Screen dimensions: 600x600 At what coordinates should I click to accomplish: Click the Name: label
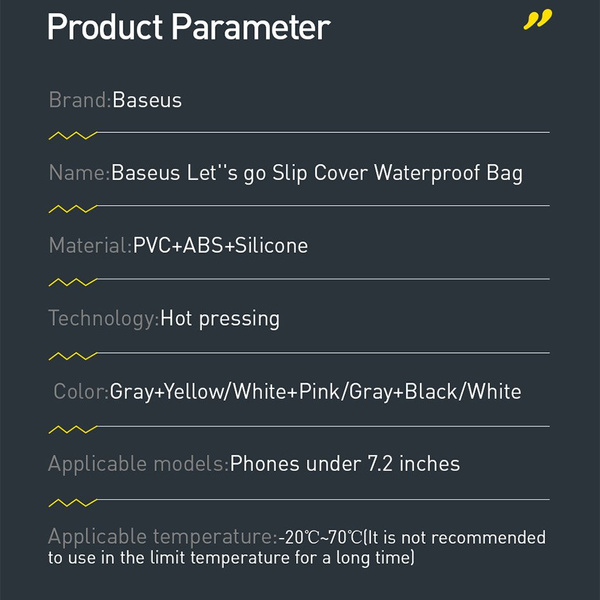tap(79, 173)
